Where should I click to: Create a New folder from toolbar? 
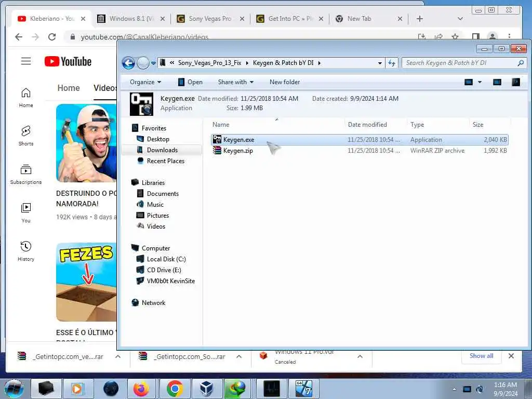coord(285,82)
